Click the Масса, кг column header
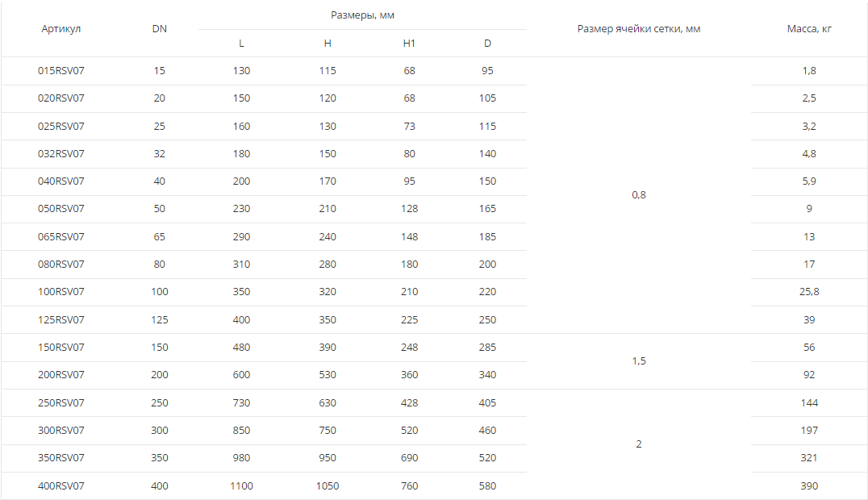 (809, 29)
